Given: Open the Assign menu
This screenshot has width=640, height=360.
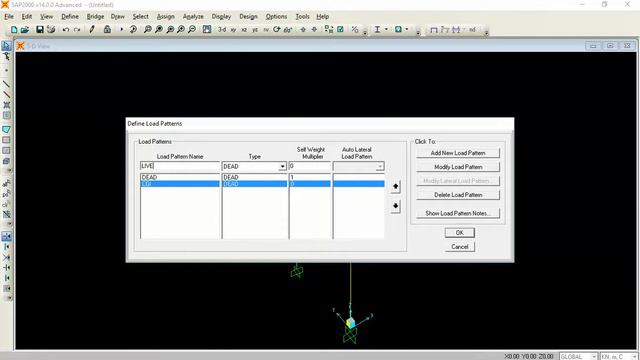Looking at the screenshot, I should click(x=165, y=16).
